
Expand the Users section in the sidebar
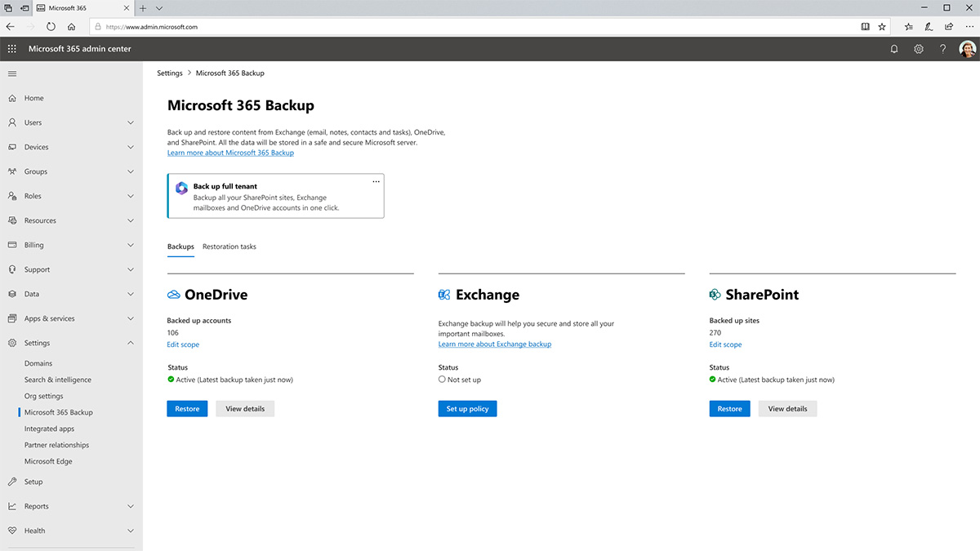point(130,122)
